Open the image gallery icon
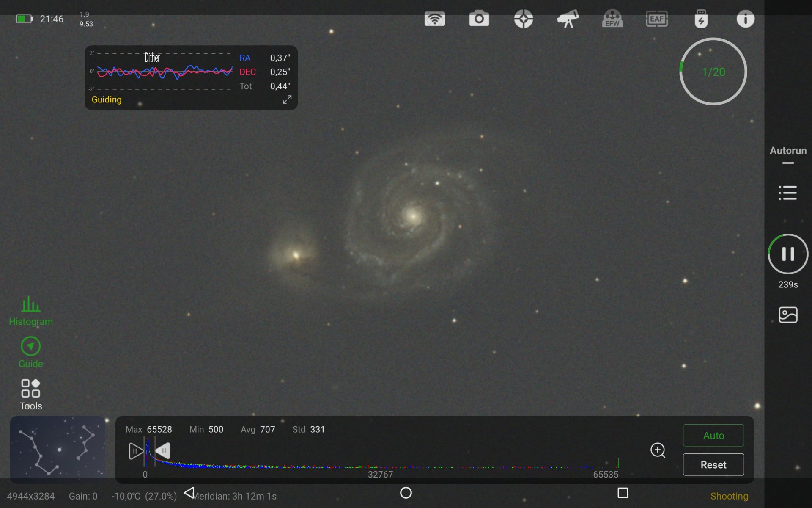Viewport: 812px width, 508px height. [x=788, y=315]
